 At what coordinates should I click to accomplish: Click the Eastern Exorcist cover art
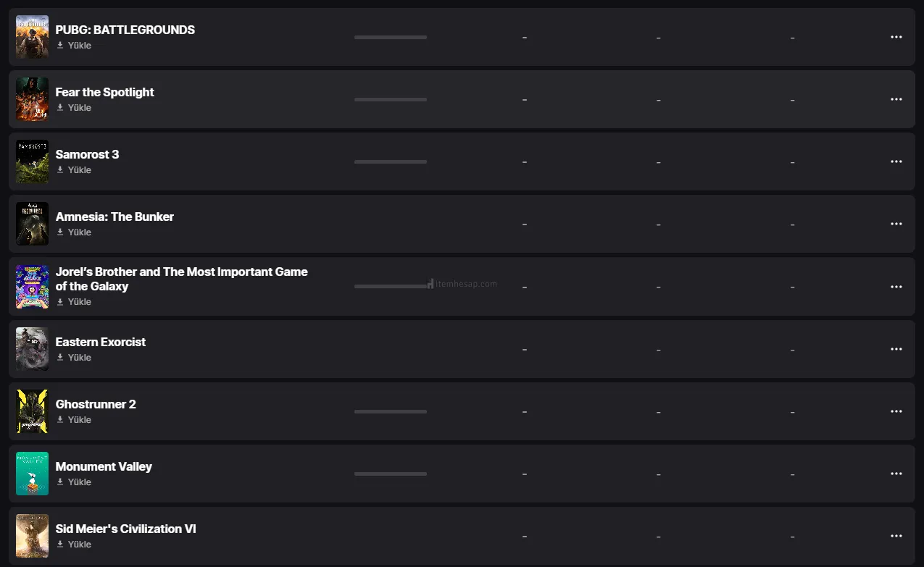coord(32,349)
